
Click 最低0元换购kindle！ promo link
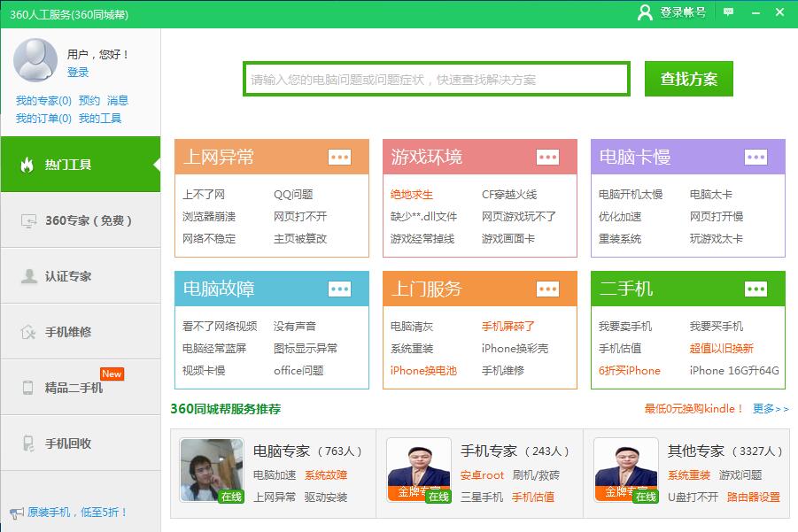coord(693,408)
